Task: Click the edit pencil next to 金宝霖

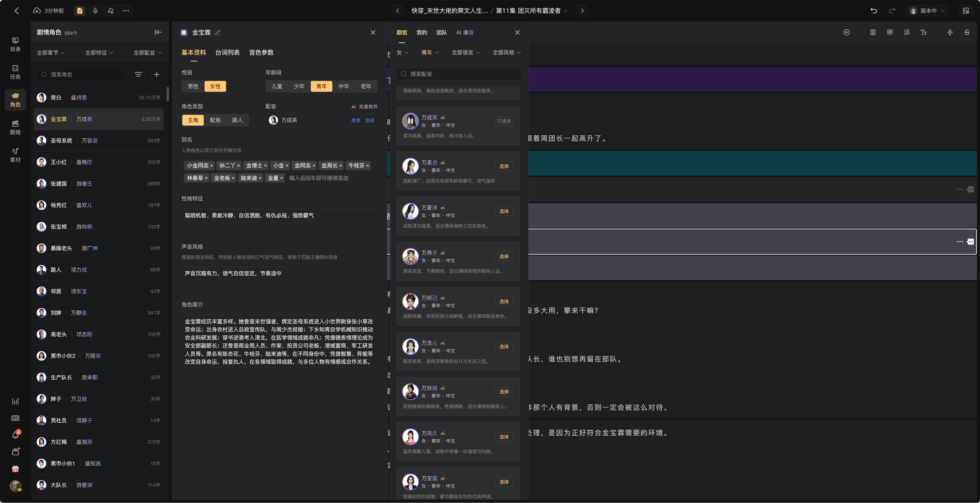Action: pos(218,33)
